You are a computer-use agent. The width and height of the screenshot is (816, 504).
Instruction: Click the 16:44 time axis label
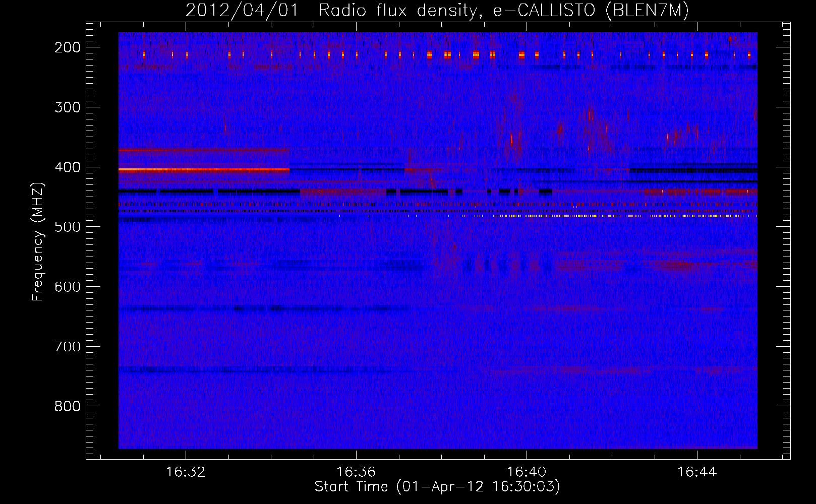(x=697, y=472)
